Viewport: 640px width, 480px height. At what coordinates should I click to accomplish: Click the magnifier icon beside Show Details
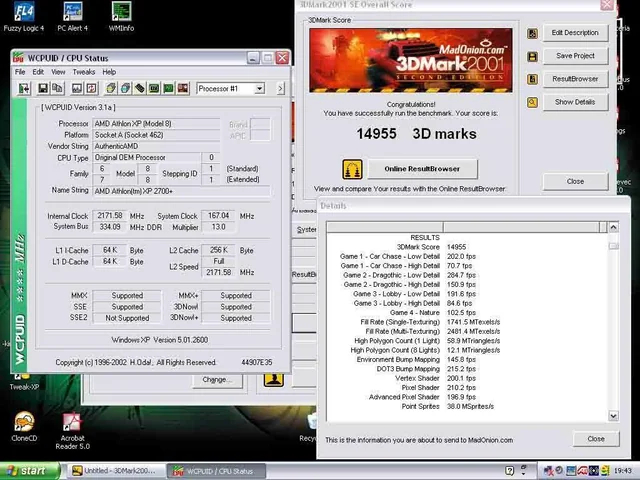[x=532, y=102]
